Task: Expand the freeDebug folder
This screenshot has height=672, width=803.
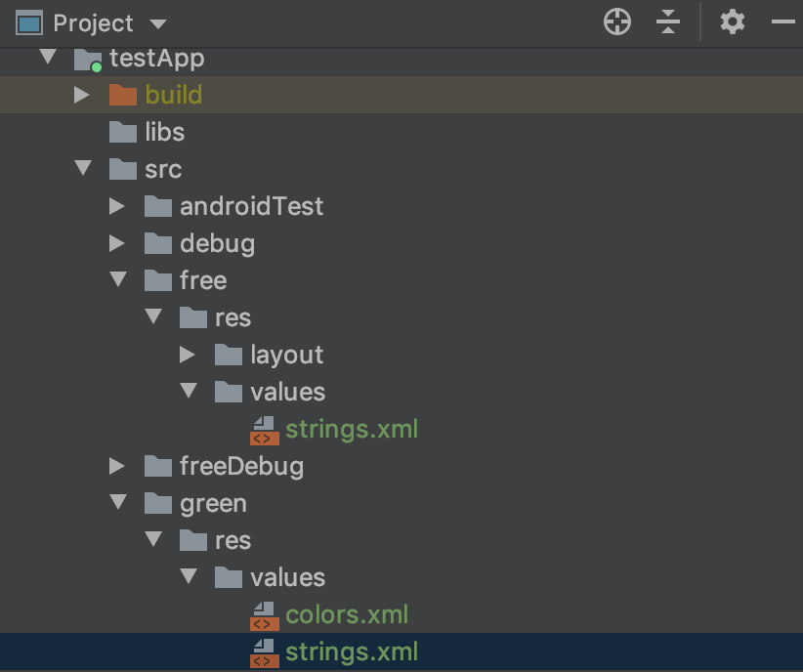Action: point(117,466)
